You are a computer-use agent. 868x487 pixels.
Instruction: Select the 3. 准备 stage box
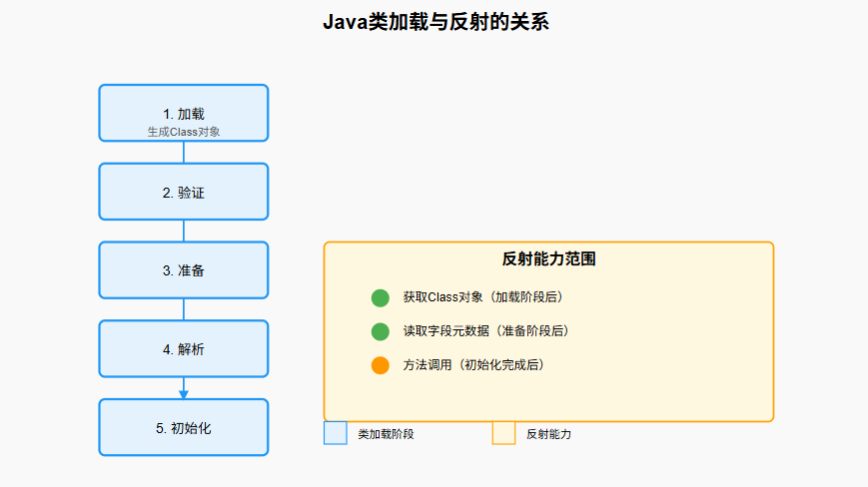point(184,270)
